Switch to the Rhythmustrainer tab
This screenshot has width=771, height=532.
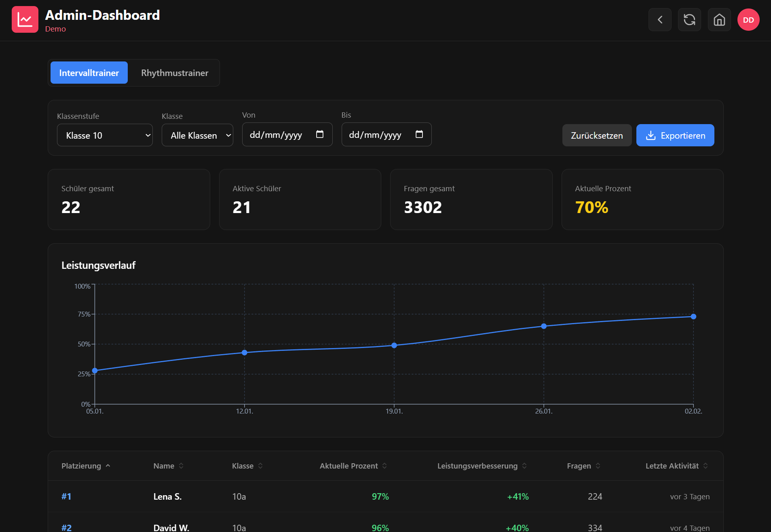(174, 73)
